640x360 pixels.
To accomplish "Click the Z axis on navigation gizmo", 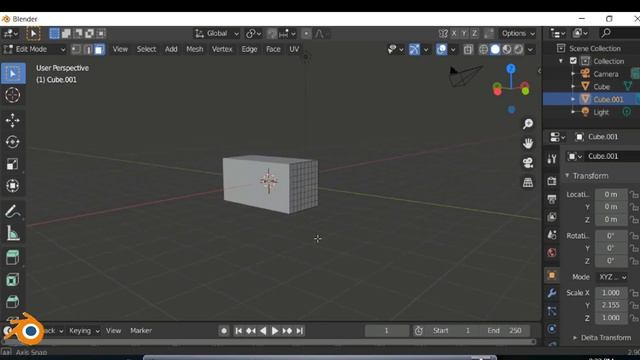I will (x=511, y=69).
